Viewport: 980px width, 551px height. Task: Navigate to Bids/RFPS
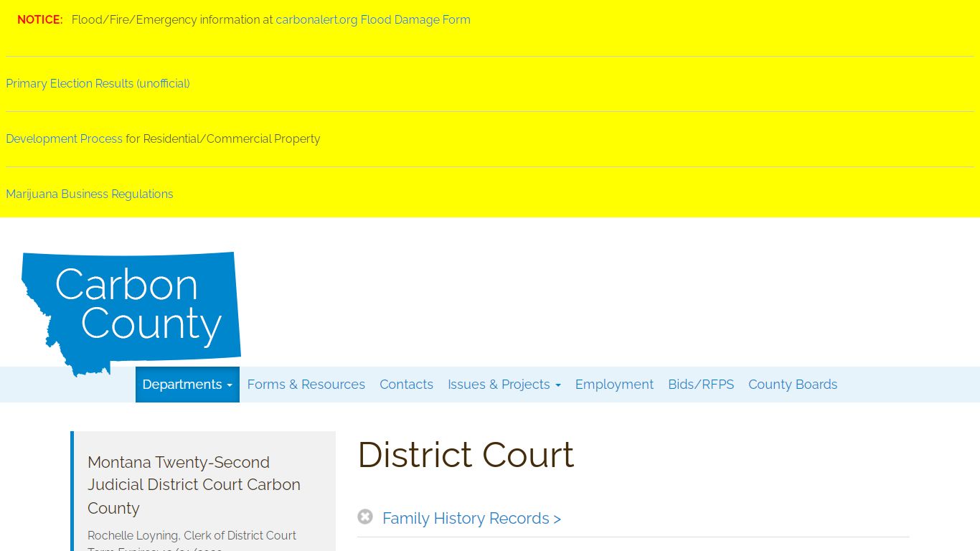point(701,385)
